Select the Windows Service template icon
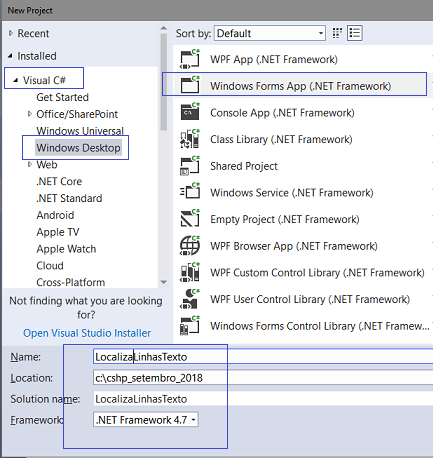This screenshot has width=433, height=458. (x=190, y=191)
